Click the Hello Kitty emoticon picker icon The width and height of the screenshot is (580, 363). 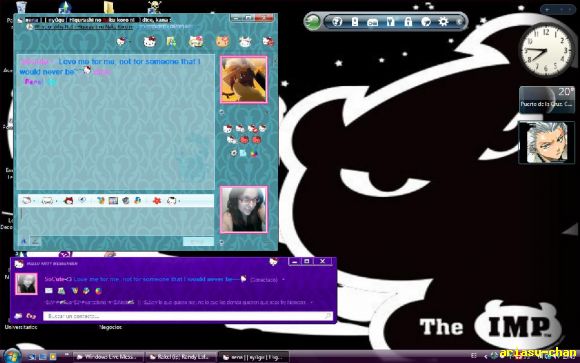tap(27, 201)
